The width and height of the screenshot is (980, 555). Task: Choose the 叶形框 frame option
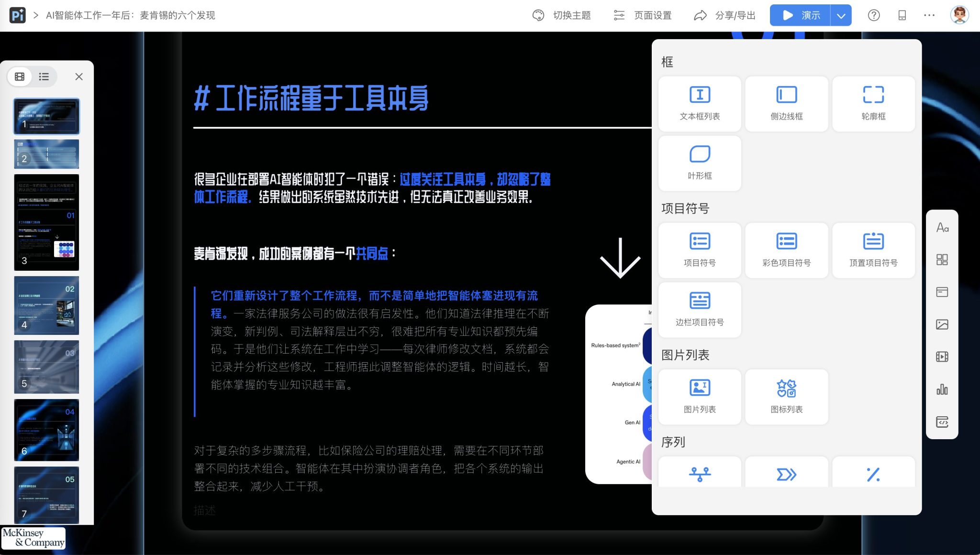pyautogui.click(x=699, y=163)
